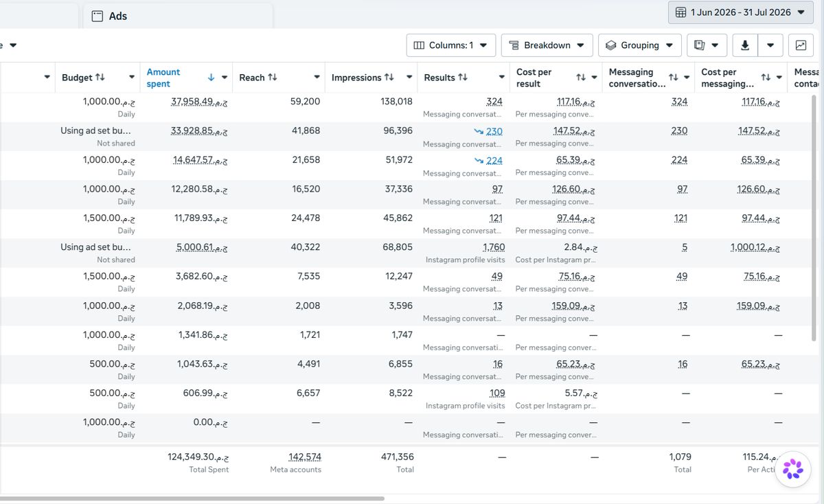Open Messaging conversations column options arrow

687,78
